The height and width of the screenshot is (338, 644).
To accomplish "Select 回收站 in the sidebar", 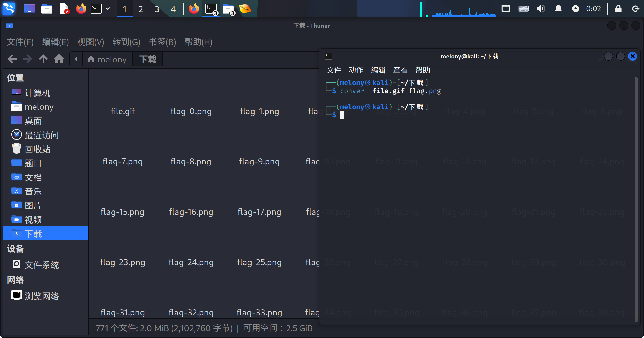I will (x=37, y=149).
